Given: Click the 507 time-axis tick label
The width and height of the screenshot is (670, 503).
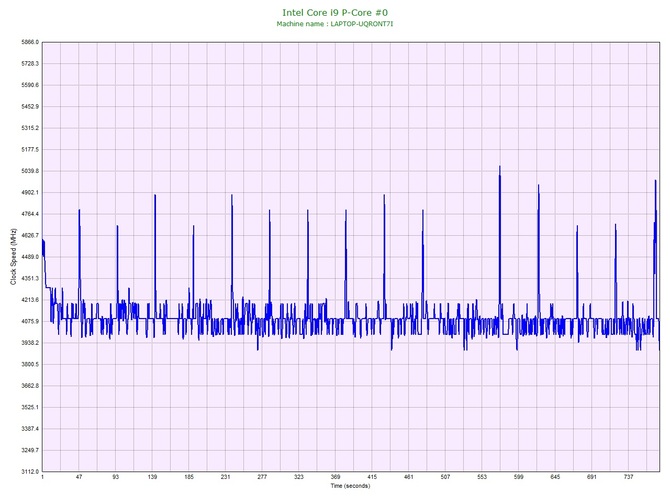Looking at the screenshot, I should coord(445,477).
